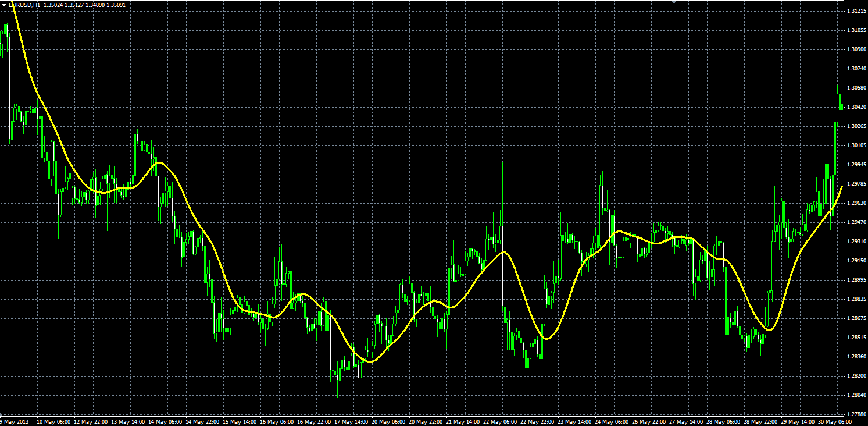
Task: Click price scale label 1.28360
Action: (856, 357)
